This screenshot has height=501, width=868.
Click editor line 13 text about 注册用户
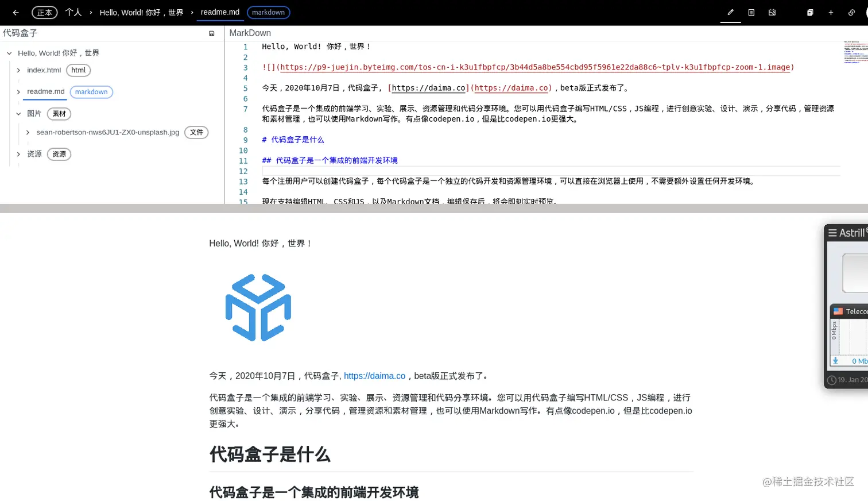(x=509, y=181)
